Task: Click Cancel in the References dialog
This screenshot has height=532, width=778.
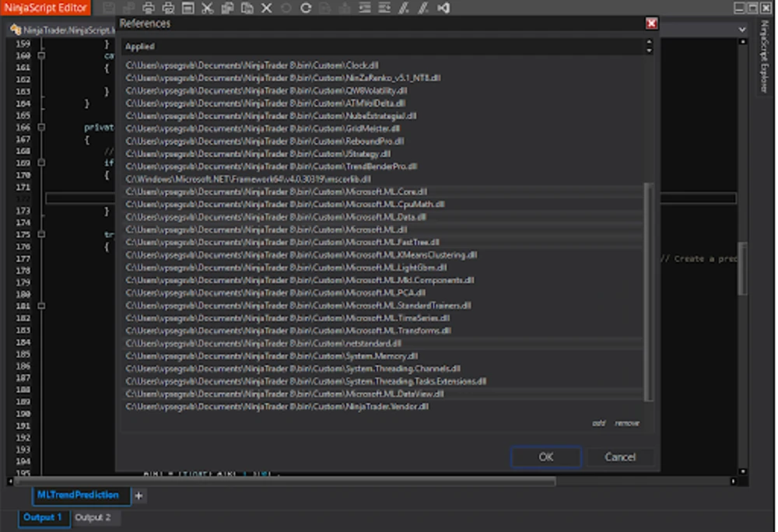Action: (620, 457)
